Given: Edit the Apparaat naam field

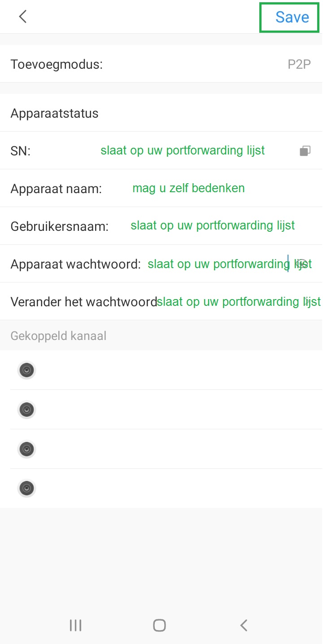Looking at the screenshot, I should (188, 188).
